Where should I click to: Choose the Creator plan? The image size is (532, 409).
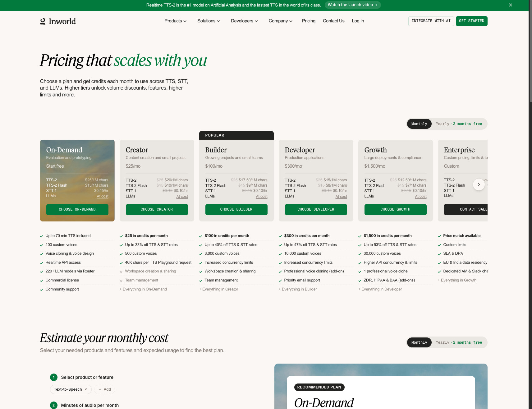coord(157,210)
